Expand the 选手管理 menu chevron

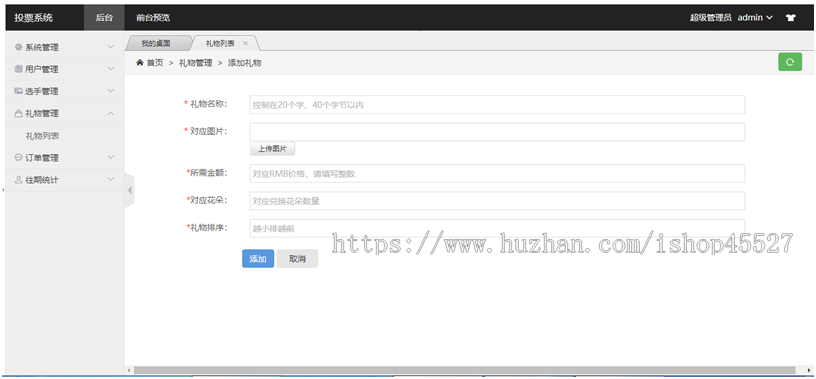pyautogui.click(x=110, y=91)
